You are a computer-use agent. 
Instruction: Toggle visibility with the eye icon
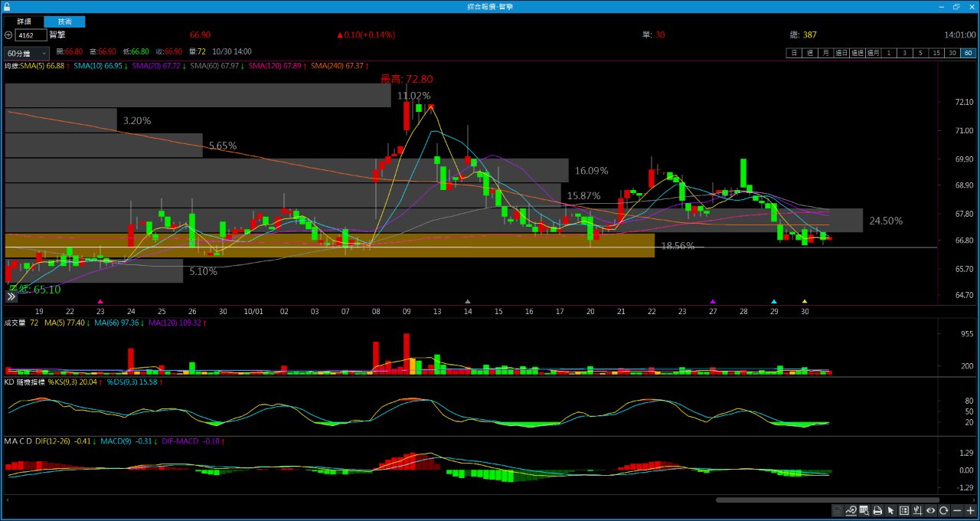(x=931, y=511)
